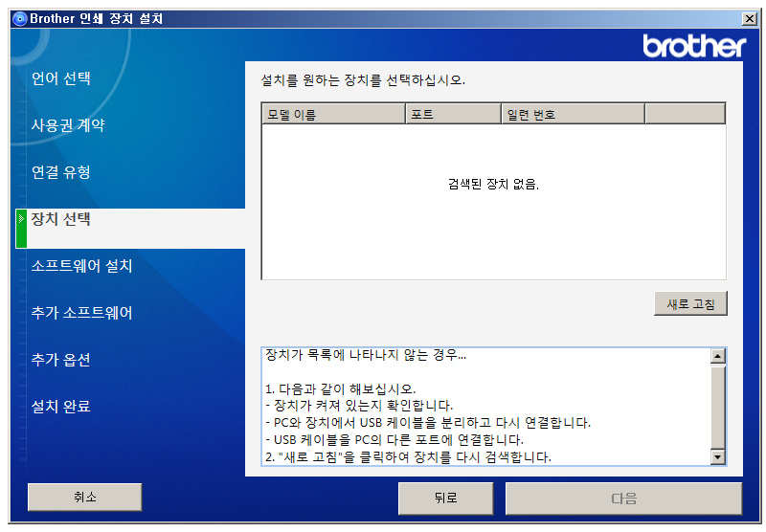Select the 소프트웨어 설치 step
766x532 pixels.
pos(81,265)
